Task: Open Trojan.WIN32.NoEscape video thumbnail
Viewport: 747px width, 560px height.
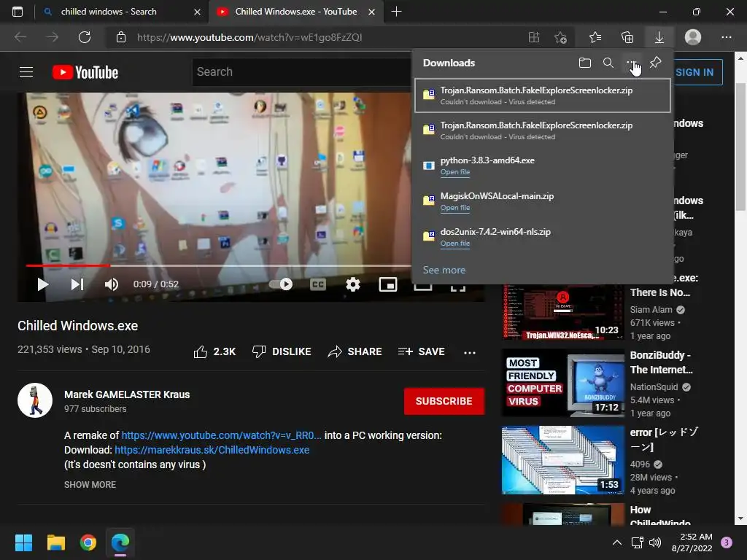Action: click(562, 312)
